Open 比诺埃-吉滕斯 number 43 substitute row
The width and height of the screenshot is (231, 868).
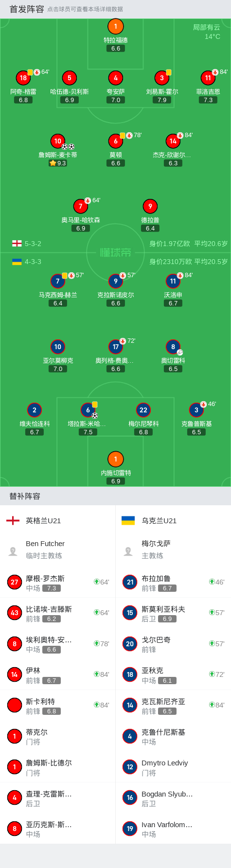point(58,613)
